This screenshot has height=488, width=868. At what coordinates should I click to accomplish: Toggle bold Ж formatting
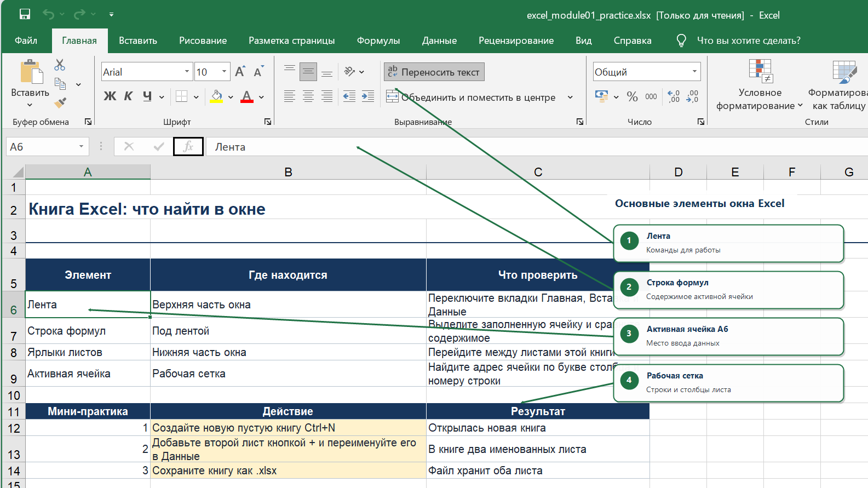pos(110,96)
